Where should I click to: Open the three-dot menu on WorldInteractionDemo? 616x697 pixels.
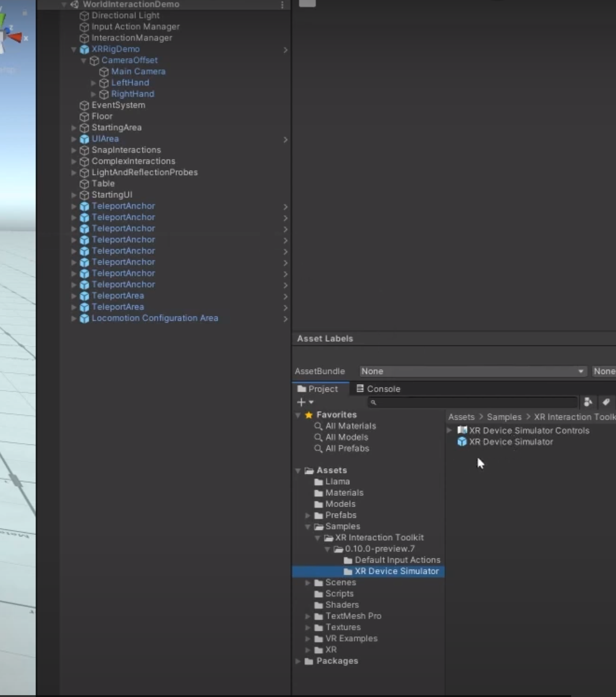click(x=282, y=4)
